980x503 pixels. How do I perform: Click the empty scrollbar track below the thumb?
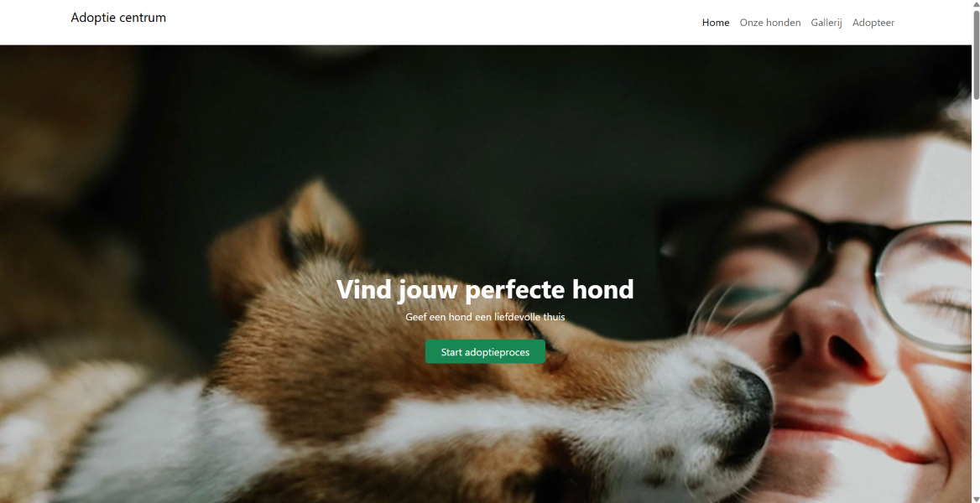click(x=976, y=293)
